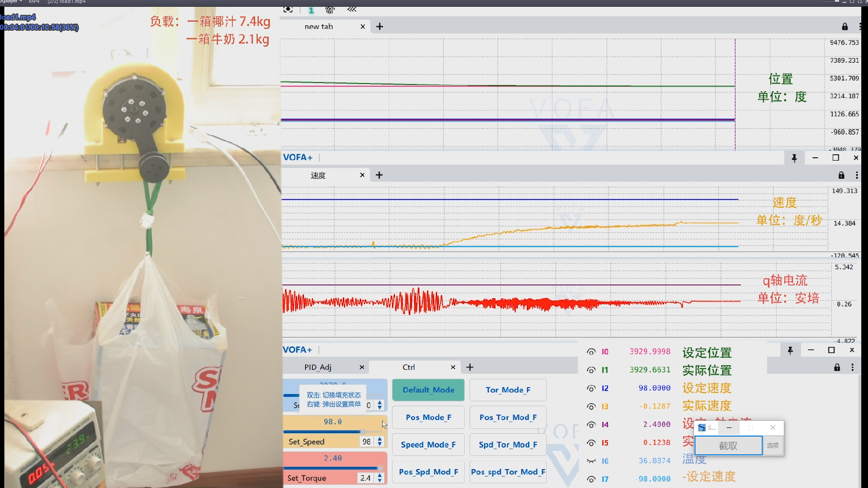868x488 pixels.
Task: Click the 实际位置 channel name
Action: click(x=707, y=370)
